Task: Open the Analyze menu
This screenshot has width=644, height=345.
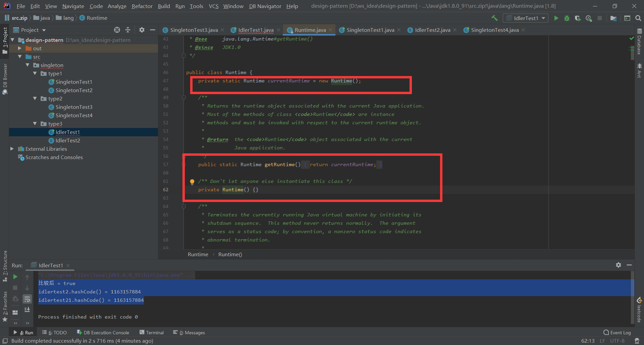Action: [x=117, y=6]
